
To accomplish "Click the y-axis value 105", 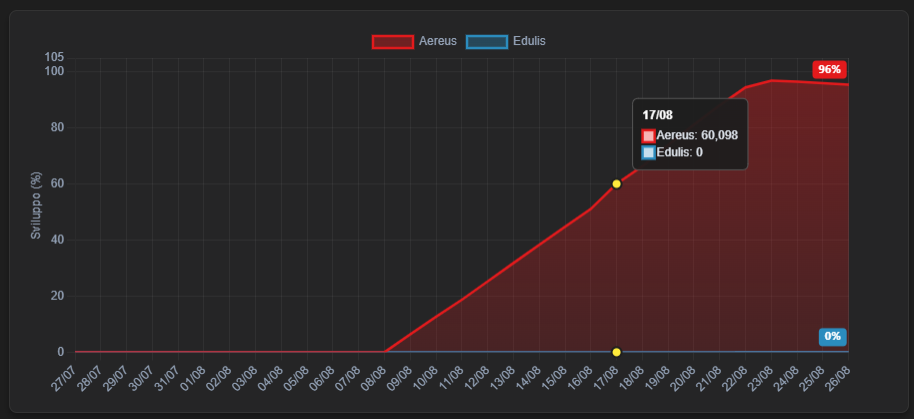I will coord(54,57).
